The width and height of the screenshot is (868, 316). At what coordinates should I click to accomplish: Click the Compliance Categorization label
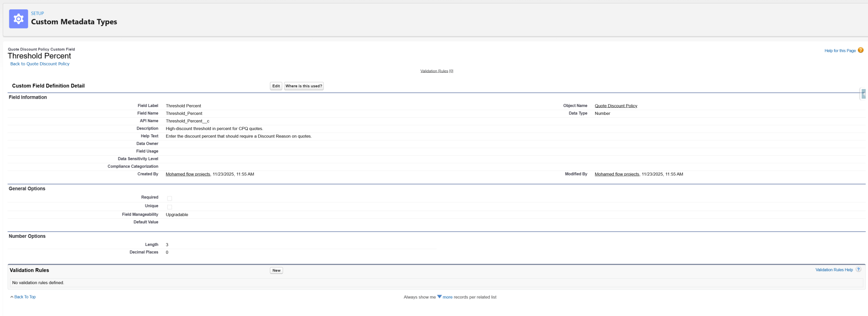[x=133, y=167]
